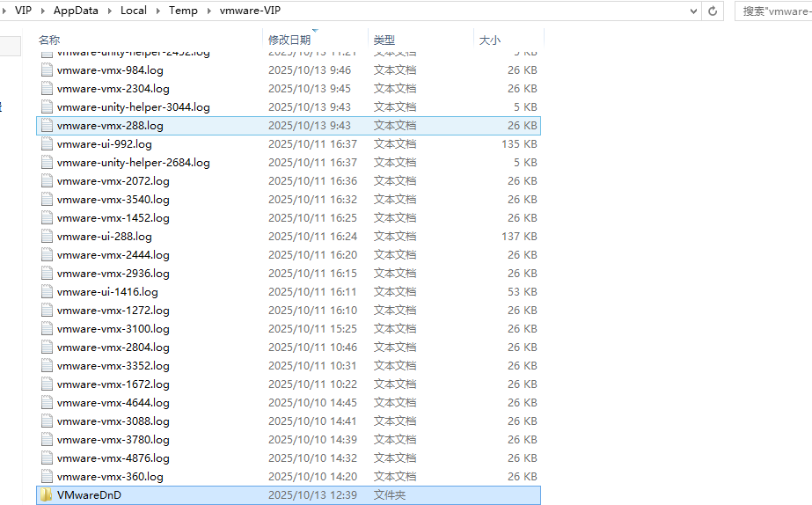
Task: Expand the chevron between Local and Temp
Action: 158,11
